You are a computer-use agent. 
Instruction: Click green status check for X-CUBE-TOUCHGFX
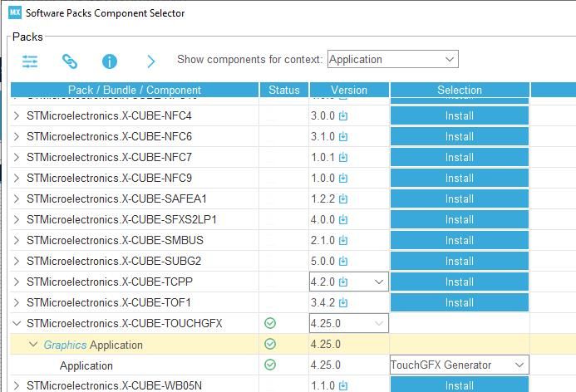point(270,323)
